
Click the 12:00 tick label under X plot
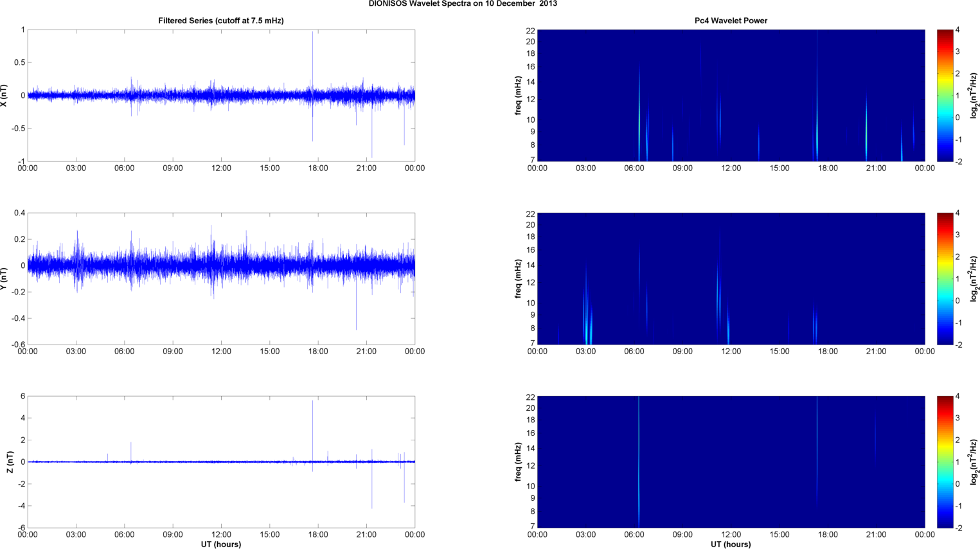[x=221, y=168]
